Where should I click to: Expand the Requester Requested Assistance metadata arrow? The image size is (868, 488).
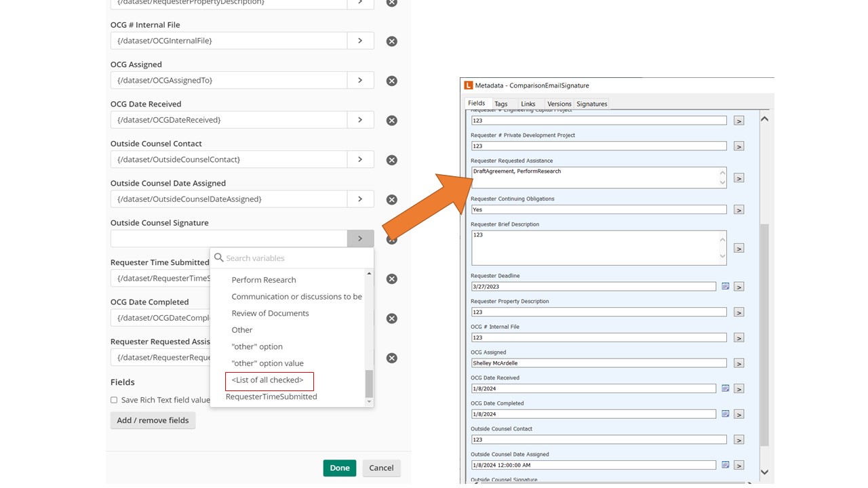(738, 178)
